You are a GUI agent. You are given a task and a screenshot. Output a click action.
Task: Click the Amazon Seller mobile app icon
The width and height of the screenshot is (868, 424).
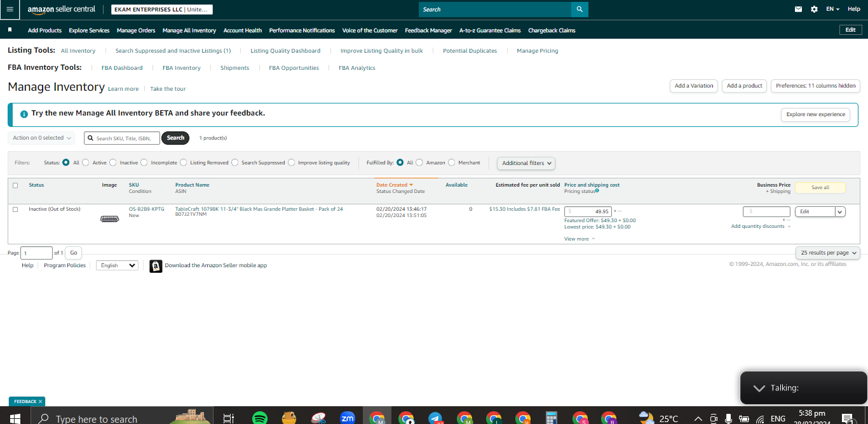point(156,266)
